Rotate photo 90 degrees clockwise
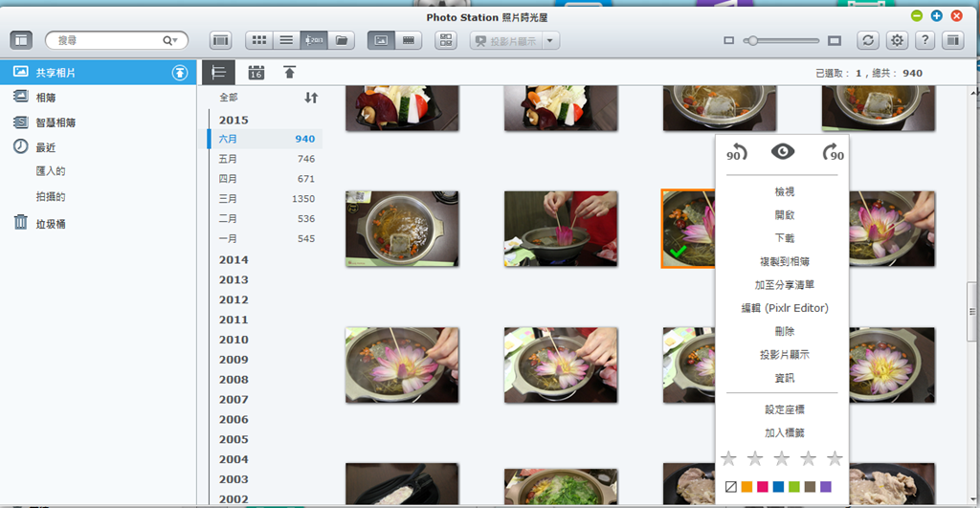 [x=834, y=152]
